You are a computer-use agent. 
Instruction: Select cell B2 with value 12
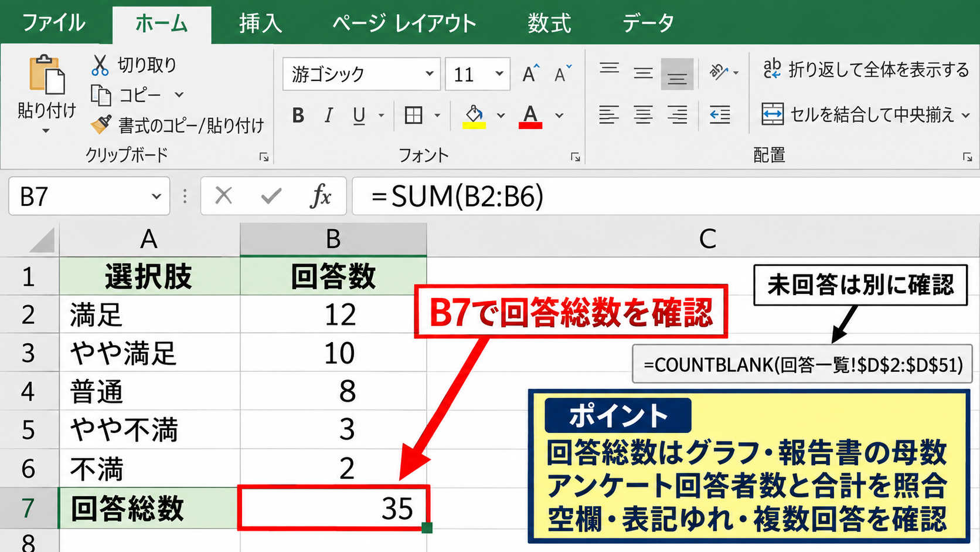pos(334,314)
